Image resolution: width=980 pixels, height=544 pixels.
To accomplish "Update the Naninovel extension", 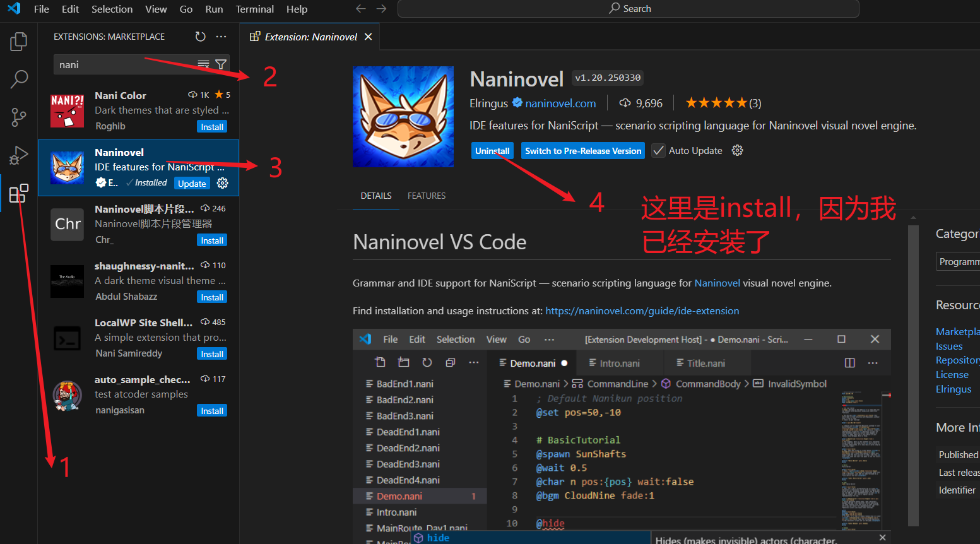I will coord(192,184).
